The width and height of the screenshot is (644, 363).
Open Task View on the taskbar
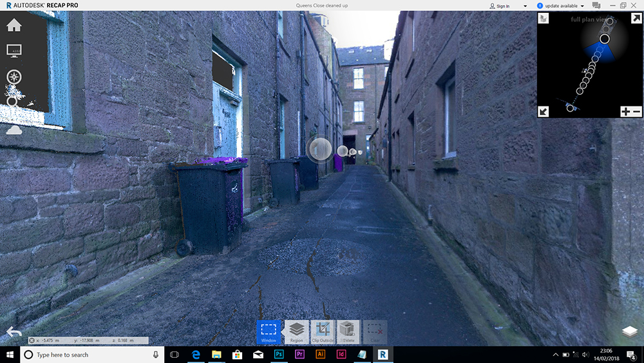coord(175,355)
